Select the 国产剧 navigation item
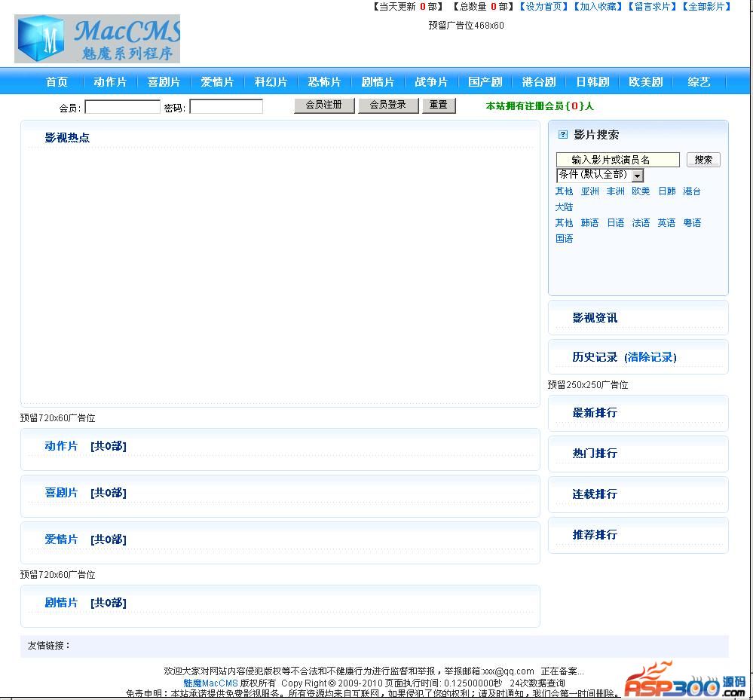This screenshot has width=753, height=700. [485, 81]
